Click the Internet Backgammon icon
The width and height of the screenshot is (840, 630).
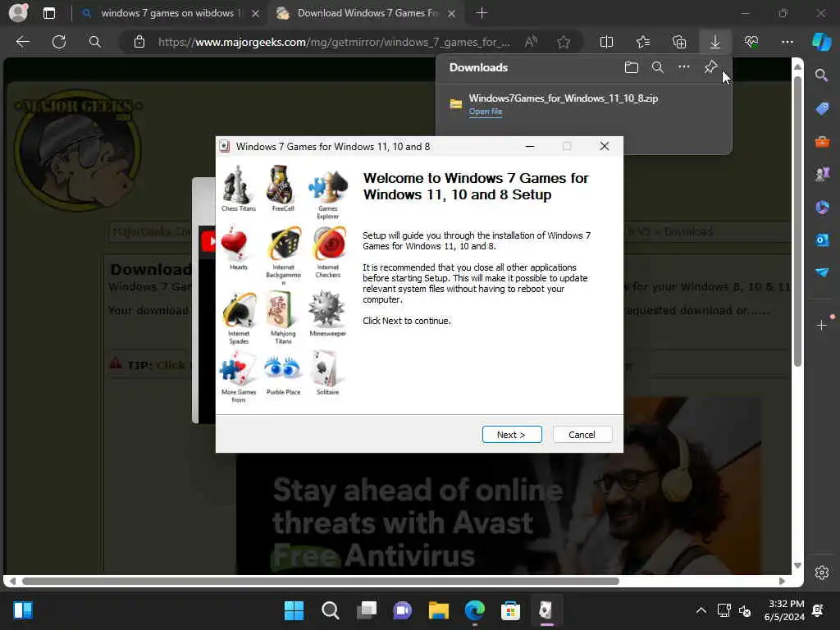pyautogui.click(x=283, y=256)
